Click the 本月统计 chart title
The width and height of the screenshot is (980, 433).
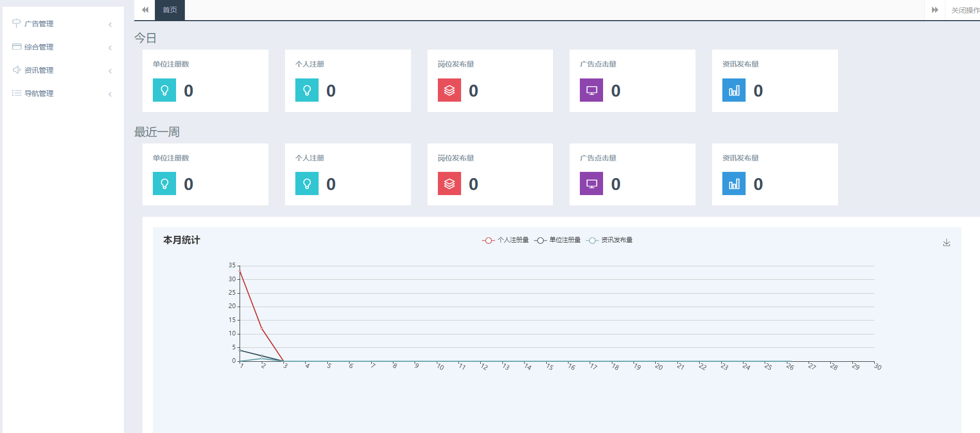[x=181, y=240]
